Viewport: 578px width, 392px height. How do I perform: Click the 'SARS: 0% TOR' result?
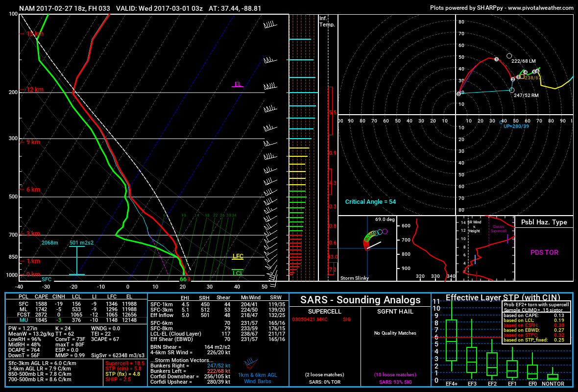point(324,382)
